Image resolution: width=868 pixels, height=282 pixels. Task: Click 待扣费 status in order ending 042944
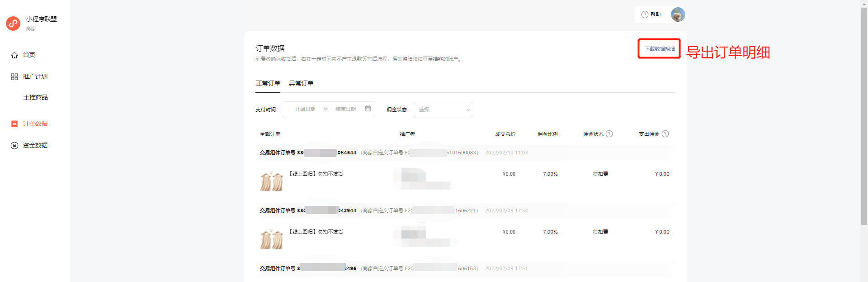pyautogui.click(x=600, y=232)
